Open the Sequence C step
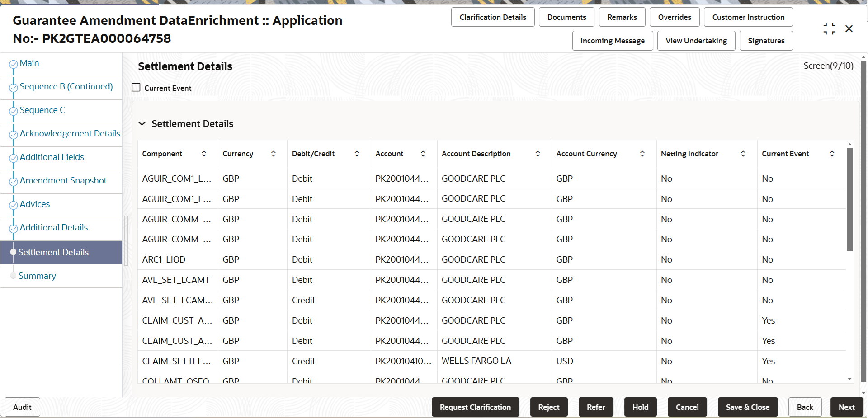The image size is (868, 418). coord(42,110)
